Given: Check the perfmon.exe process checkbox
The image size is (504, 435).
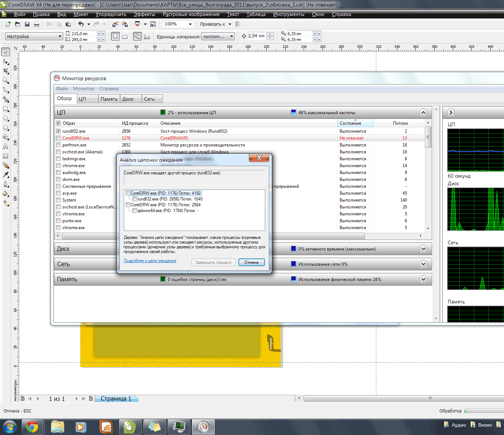Looking at the screenshot, I should coord(58,145).
